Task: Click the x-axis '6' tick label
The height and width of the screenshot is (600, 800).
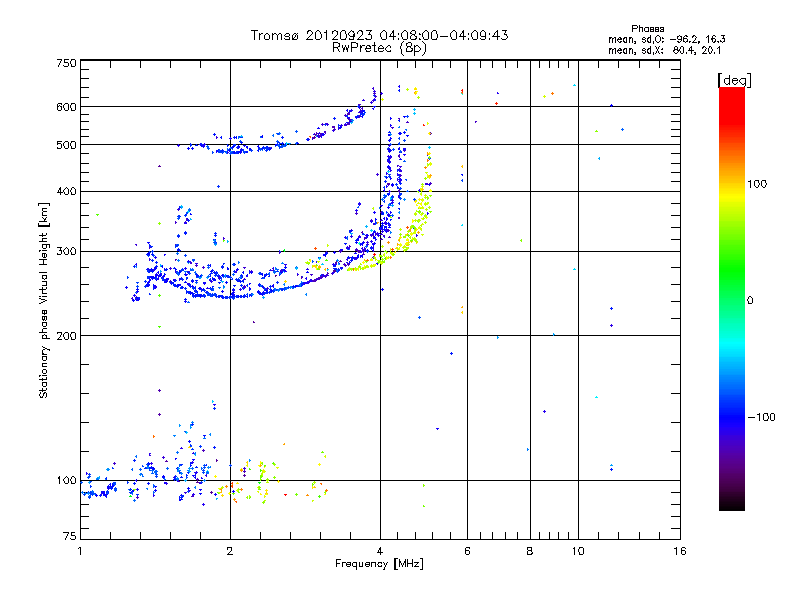Action: point(467,551)
